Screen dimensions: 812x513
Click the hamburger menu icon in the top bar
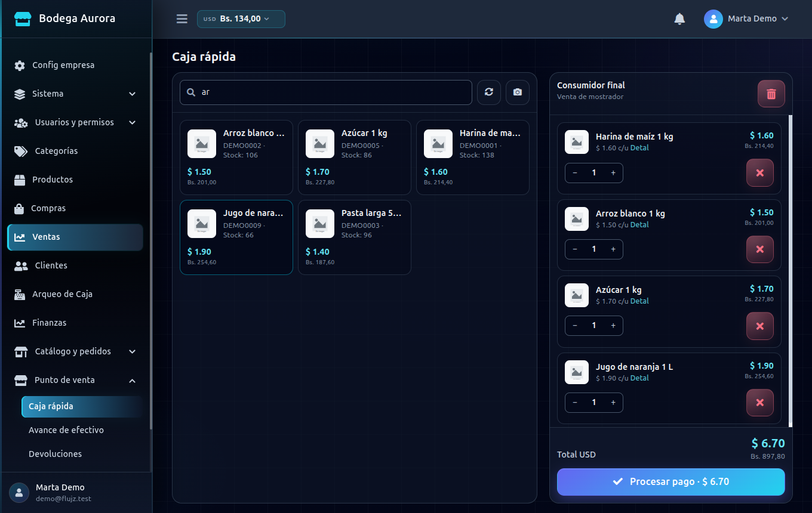(x=182, y=19)
